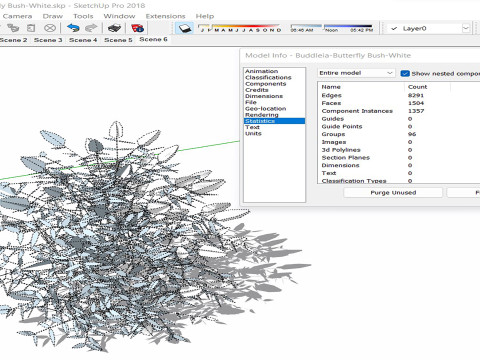Switch to the Scene 4 tab
Image resolution: width=480 pixels, height=360 pixels.
coord(83,40)
